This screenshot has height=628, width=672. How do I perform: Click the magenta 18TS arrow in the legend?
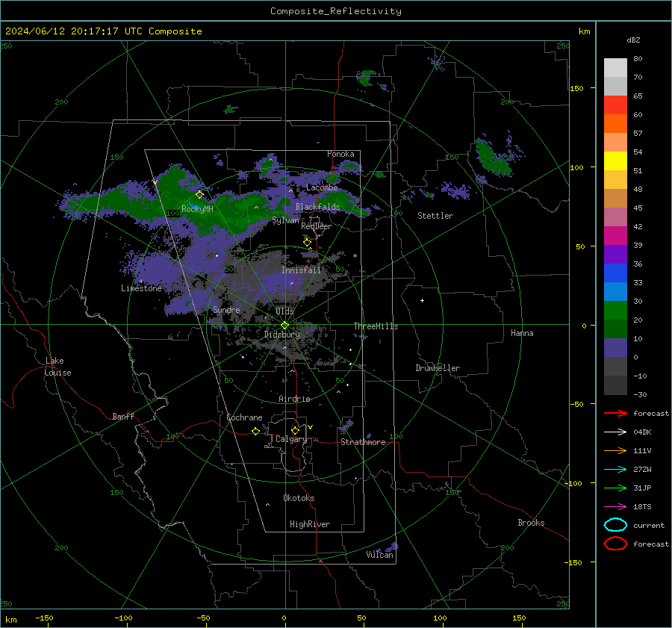click(x=615, y=507)
